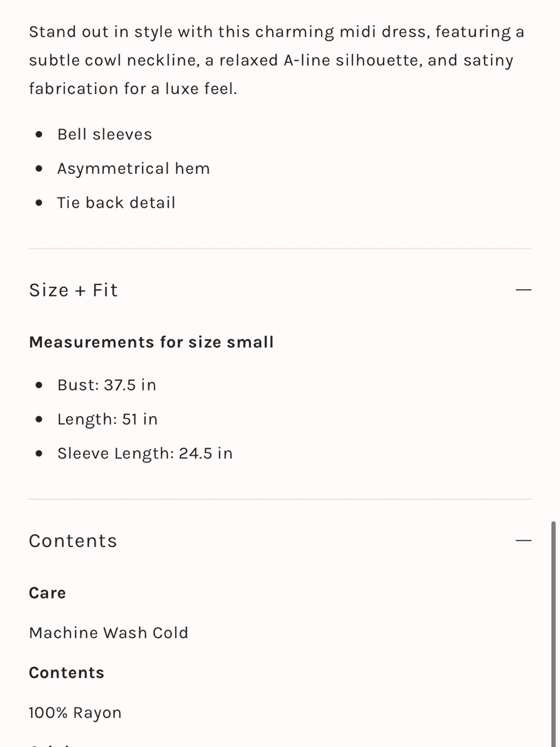Viewport: 560px width, 747px height.
Task: Click the midi dress description paragraph
Action: pyautogui.click(x=277, y=60)
